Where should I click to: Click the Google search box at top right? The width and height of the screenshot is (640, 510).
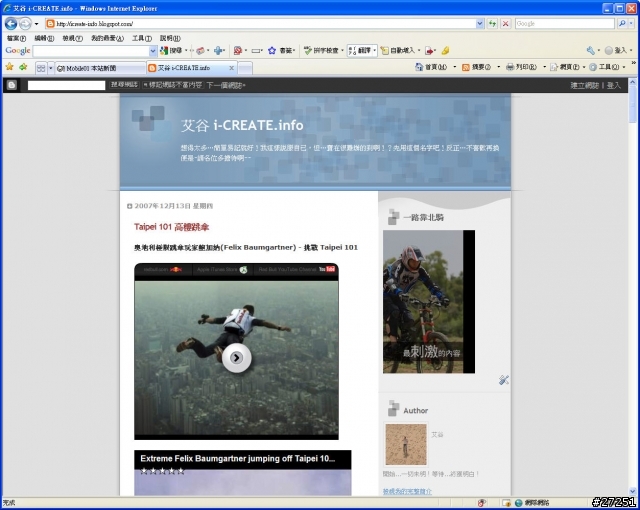[564, 24]
